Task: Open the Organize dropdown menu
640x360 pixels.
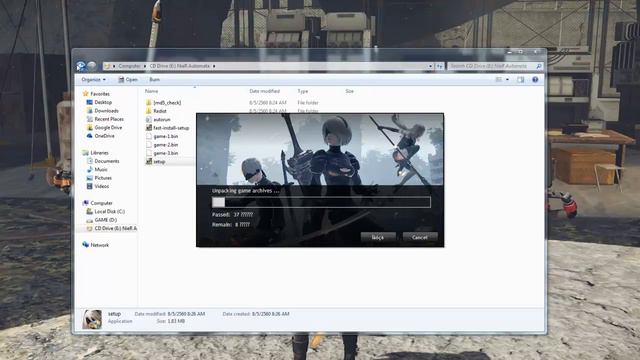Action: [x=93, y=80]
